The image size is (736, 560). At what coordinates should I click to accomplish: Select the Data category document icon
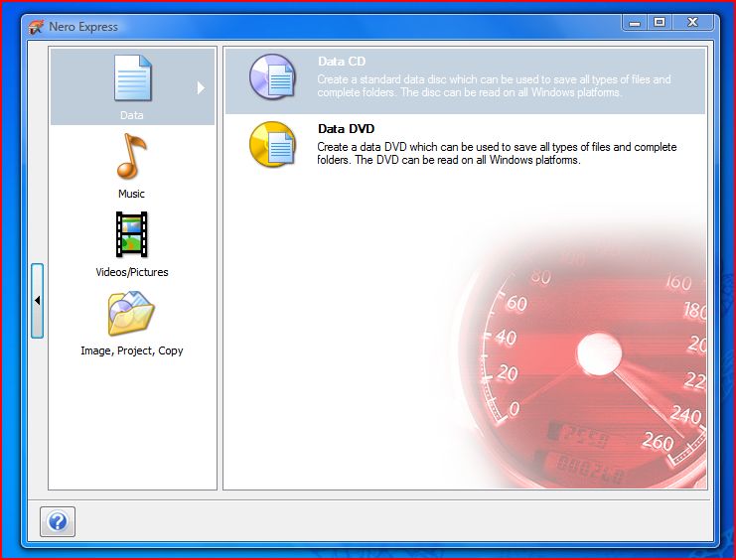point(133,77)
